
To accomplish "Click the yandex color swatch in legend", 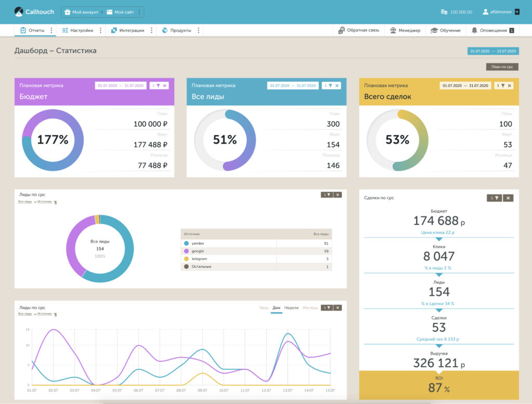I will coord(186,243).
